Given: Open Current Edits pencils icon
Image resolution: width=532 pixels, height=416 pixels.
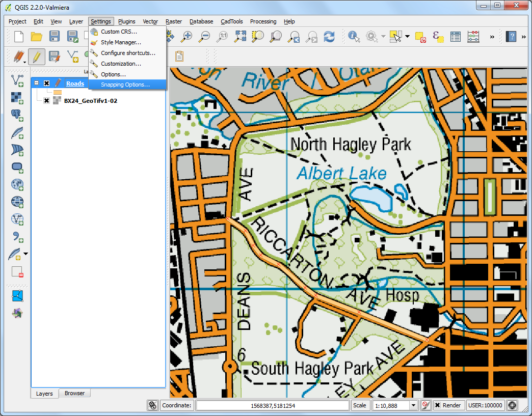Looking at the screenshot, I should [18, 57].
